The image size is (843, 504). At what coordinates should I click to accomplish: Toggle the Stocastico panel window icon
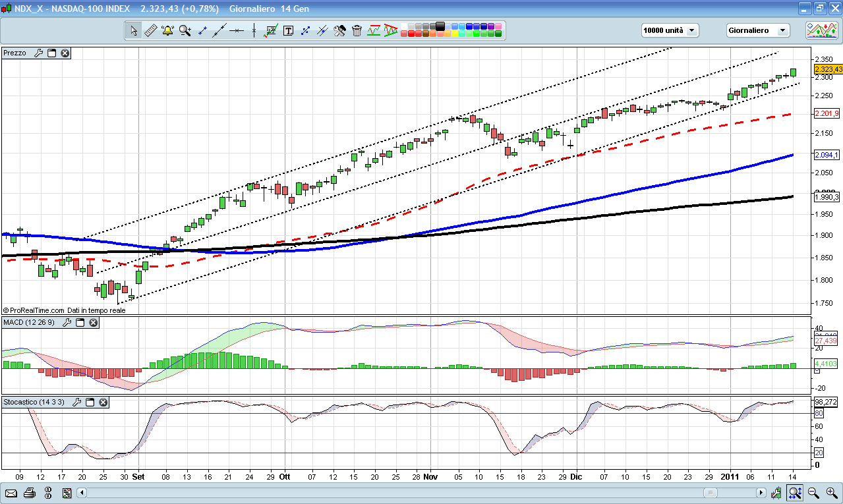90,402
